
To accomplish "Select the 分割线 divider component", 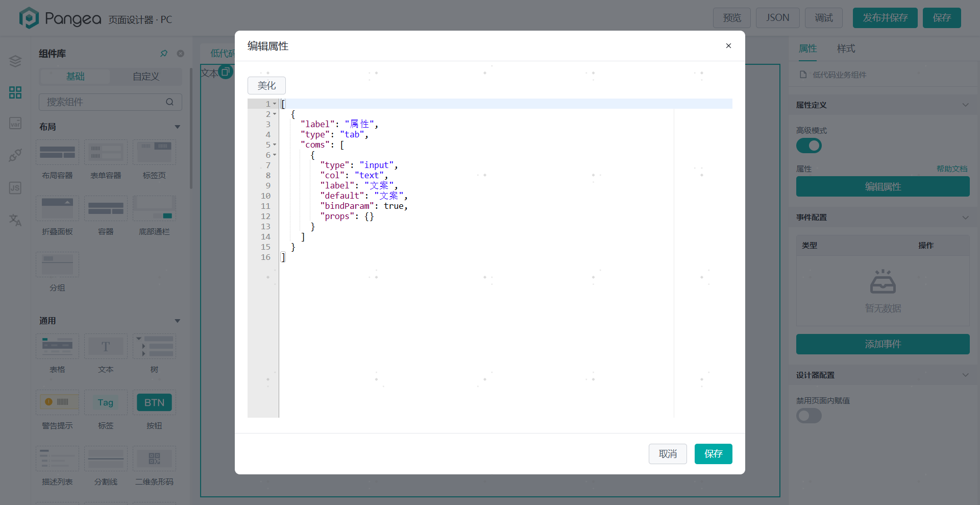I will [106, 466].
